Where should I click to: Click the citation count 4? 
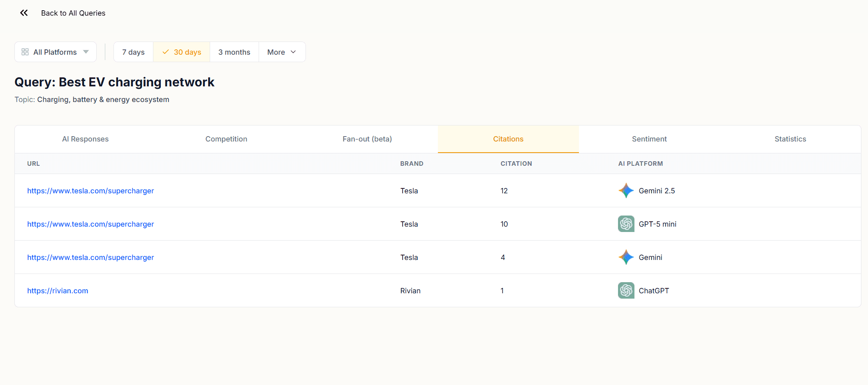pos(503,257)
